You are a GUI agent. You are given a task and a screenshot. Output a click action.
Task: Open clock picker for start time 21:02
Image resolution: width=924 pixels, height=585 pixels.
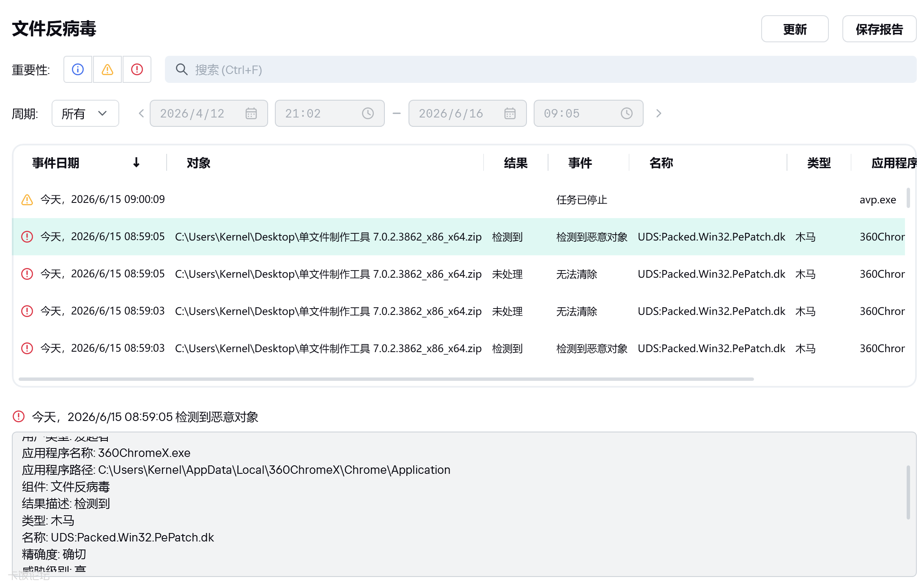(x=368, y=113)
